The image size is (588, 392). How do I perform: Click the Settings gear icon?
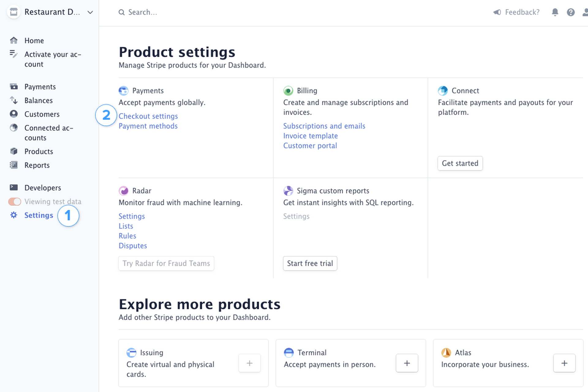coord(14,215)
